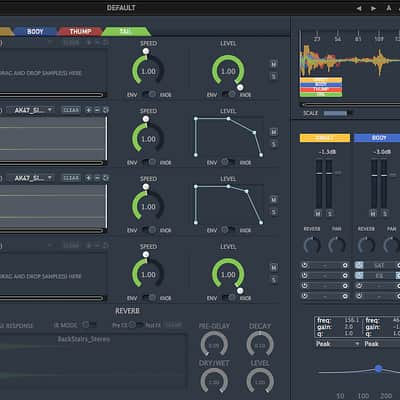Switch to the green TAIL tab
Viewport: 400px width, 400px height.
point(126,32)
